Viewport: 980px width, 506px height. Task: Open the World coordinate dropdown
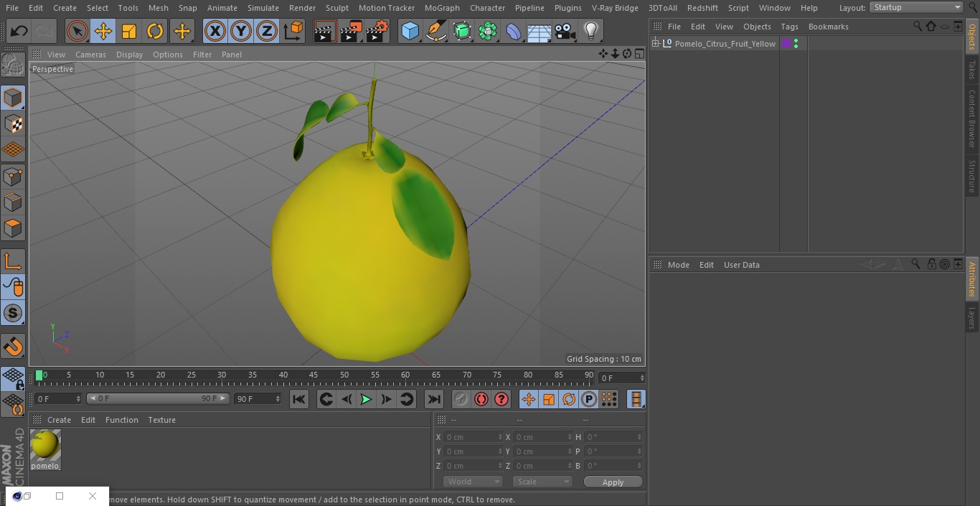coord(472,482)
